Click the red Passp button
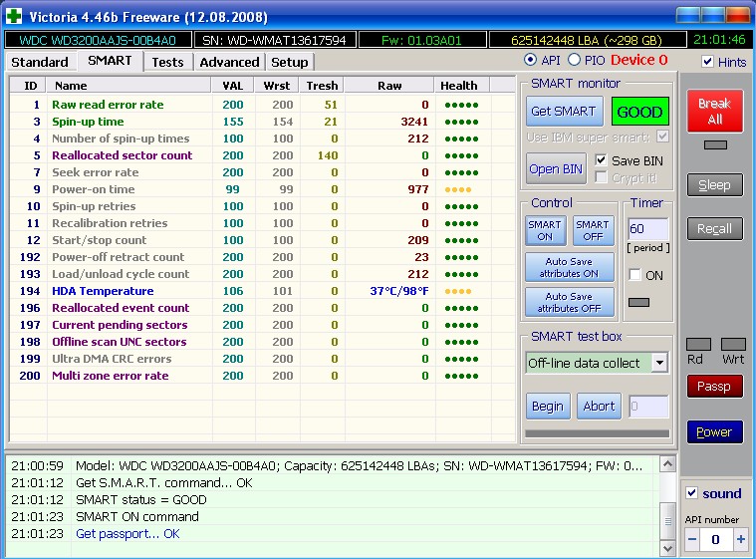756x559 pixels. [x=713, y=386]
